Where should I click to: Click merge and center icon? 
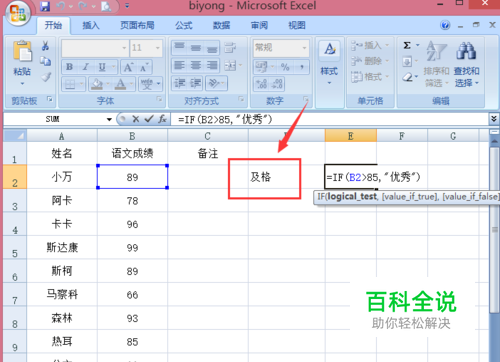230,66
